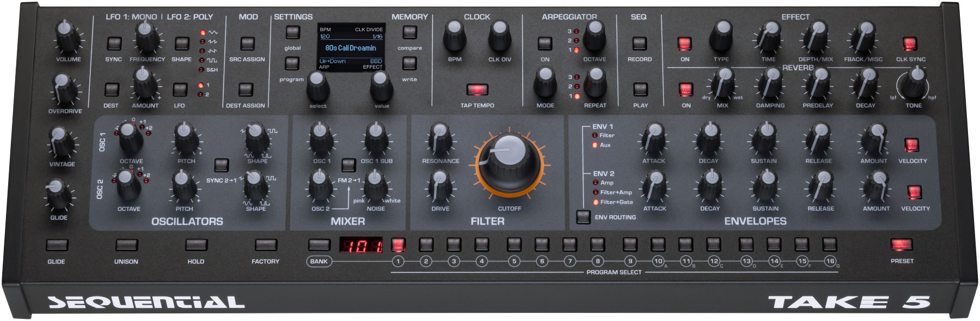980x321 pixels.
Task: Click the LFO FREQUENCY knob
Action: (146, 36)
